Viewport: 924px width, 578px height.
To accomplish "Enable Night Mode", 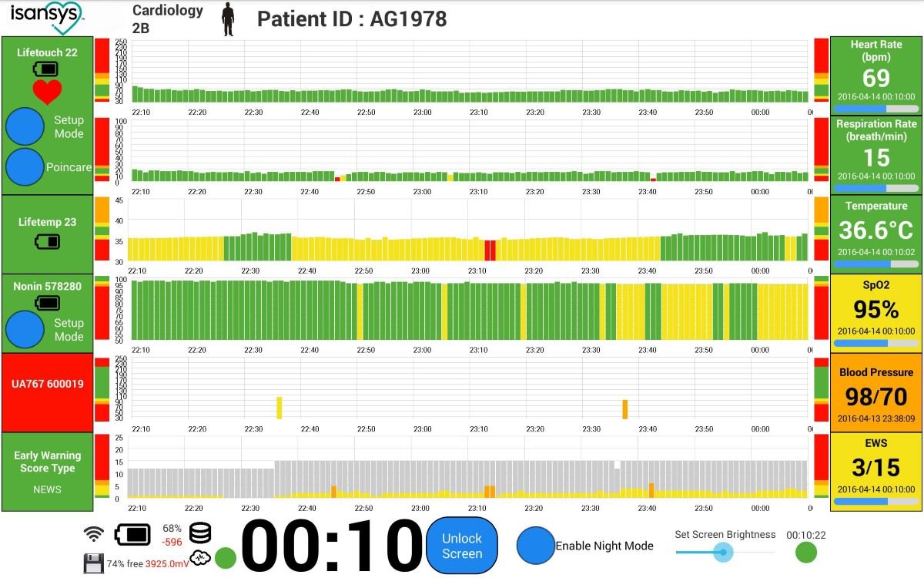I will click(536, 546).
